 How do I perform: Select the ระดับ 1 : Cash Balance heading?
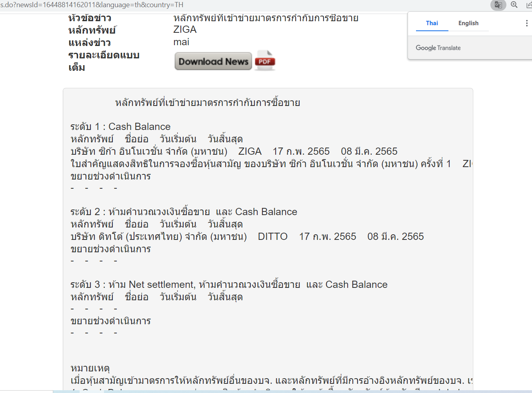coord(120,127)
